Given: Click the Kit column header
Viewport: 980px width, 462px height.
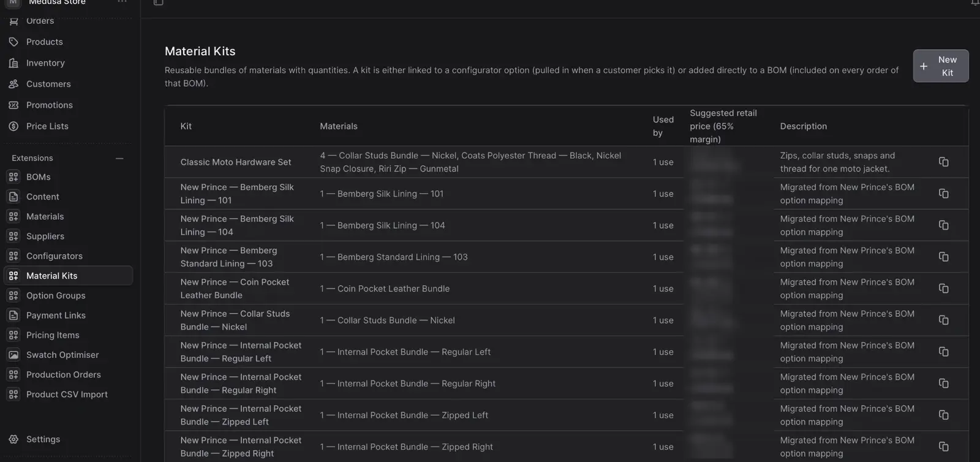Looking at the screenshot, I should tap(186, 126).
